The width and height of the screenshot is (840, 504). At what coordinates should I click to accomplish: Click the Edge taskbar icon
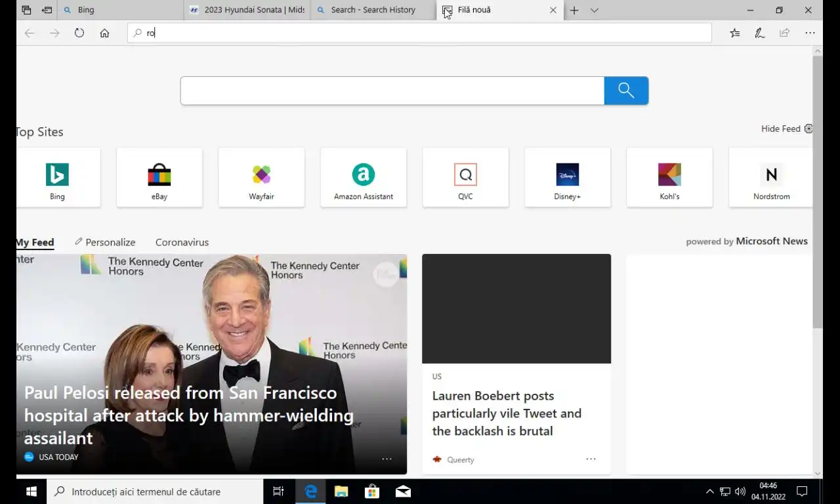pyautogui.click(x=310, y=492)
